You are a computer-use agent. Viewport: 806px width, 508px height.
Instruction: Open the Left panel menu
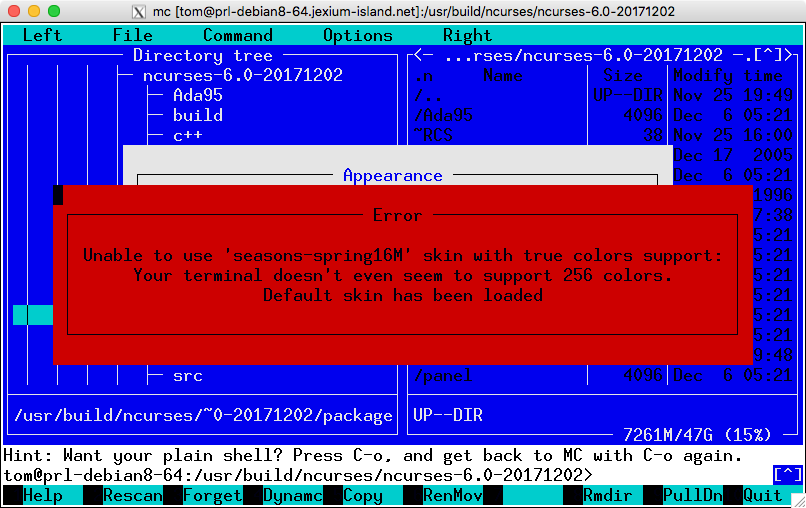42,35
